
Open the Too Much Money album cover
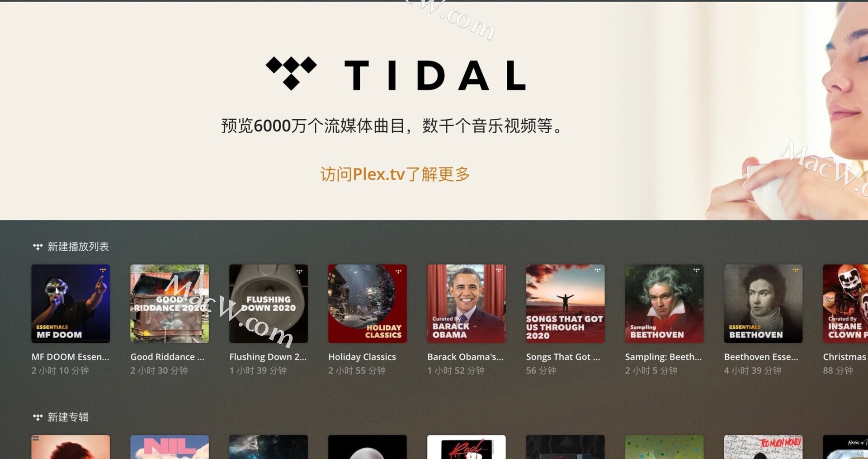[x=764, y=447]
